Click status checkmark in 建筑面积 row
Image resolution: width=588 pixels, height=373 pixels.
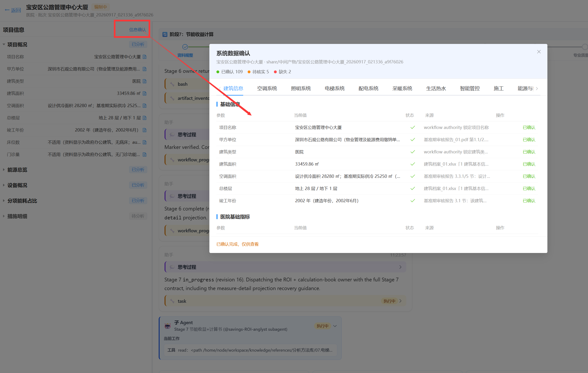coord(412,164)
